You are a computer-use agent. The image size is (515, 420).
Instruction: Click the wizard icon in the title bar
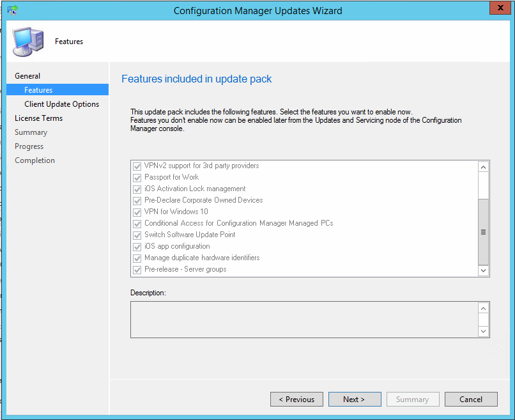pos(13,10)
